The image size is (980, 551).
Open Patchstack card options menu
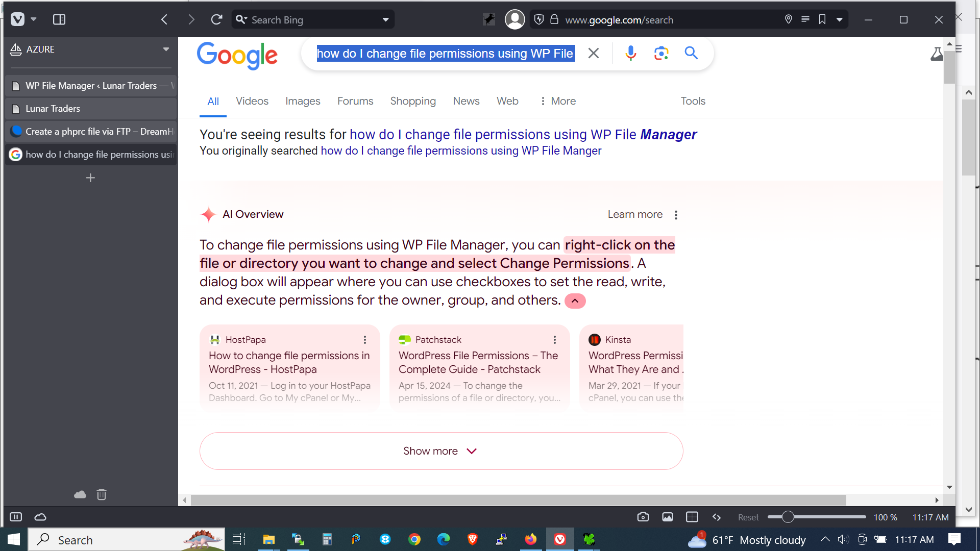[x=555, y=340]
